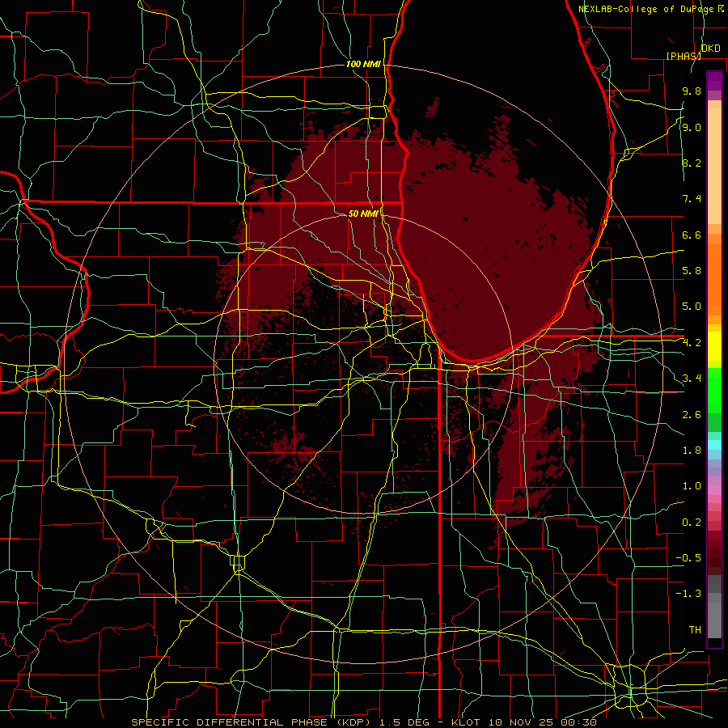Click the TH label on color scale

[695, 629]
